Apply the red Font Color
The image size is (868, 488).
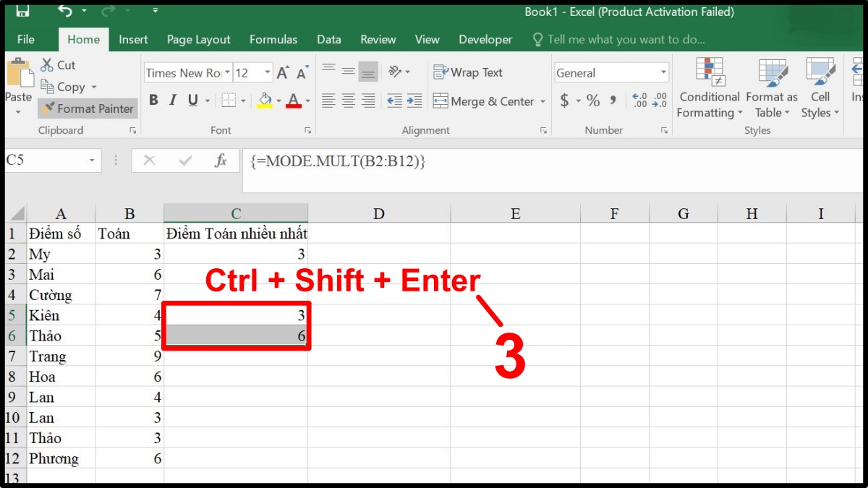[x=294, y=100]
